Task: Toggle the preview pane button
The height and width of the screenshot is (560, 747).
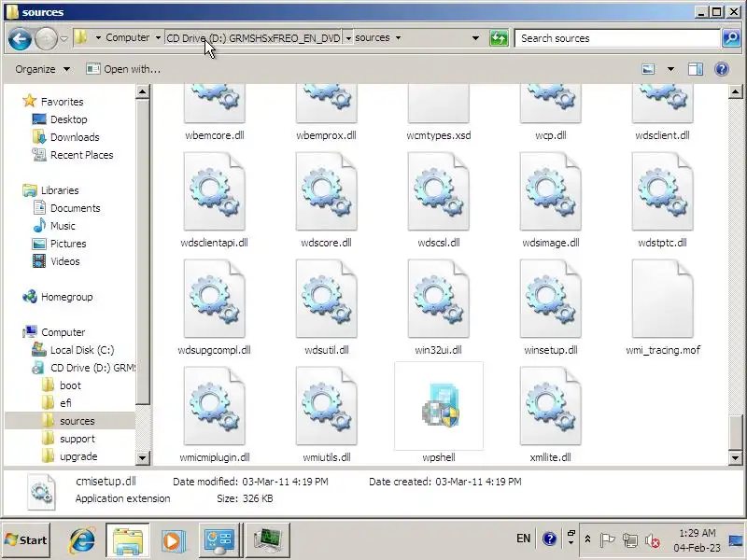Action: click(x=695, y=69)
